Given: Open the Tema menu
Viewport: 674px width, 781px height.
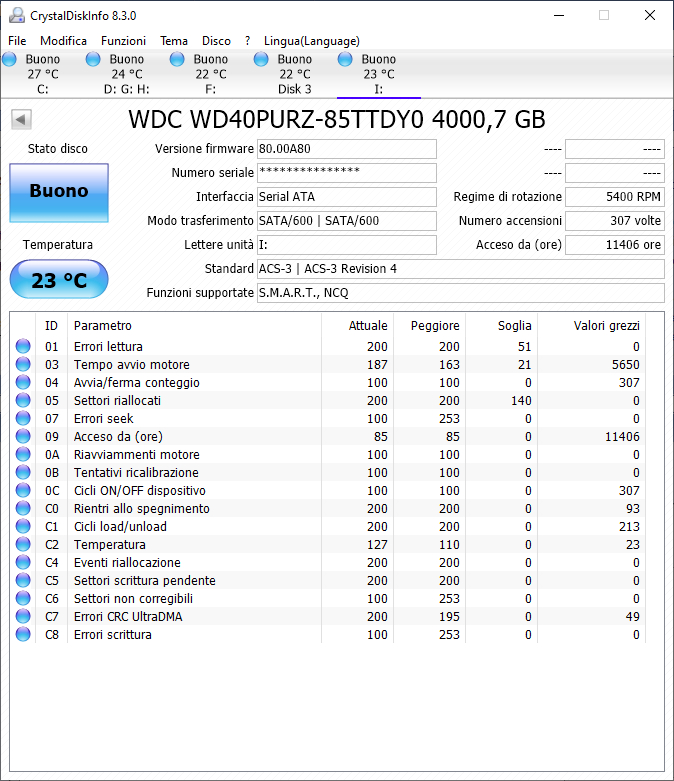Looking at the screenshot, I should point(174,41).
